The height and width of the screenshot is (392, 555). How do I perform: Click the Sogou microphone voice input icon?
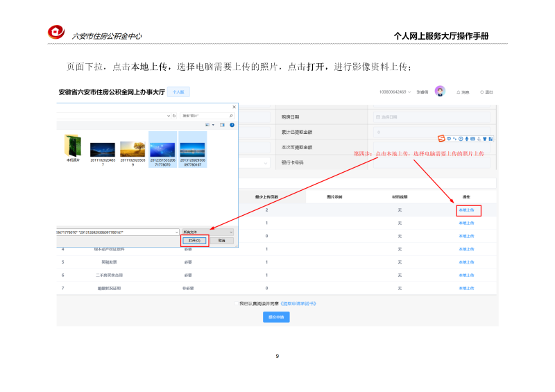point(466,139)
